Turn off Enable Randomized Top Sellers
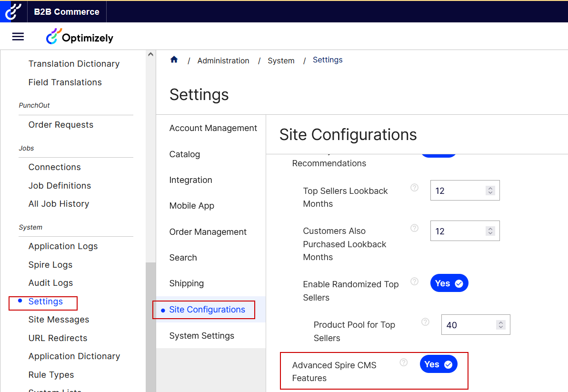 click(x=449, y=283)
